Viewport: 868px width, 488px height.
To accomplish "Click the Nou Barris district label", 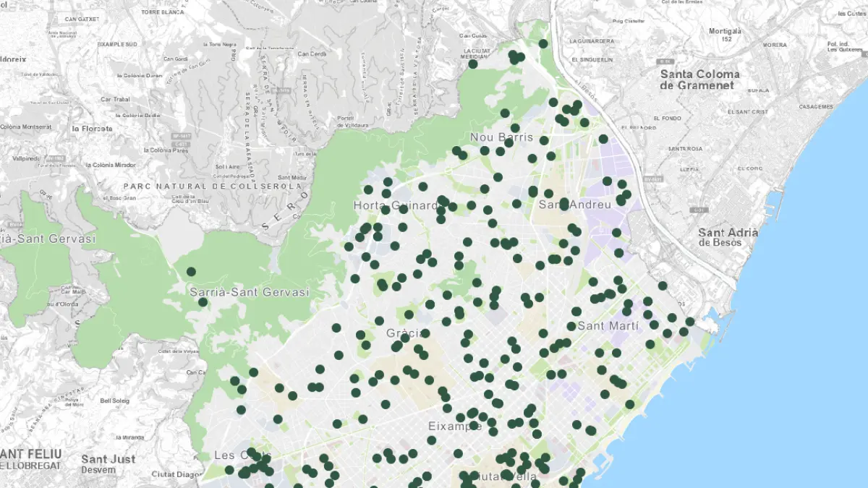I will pos(501,137).
